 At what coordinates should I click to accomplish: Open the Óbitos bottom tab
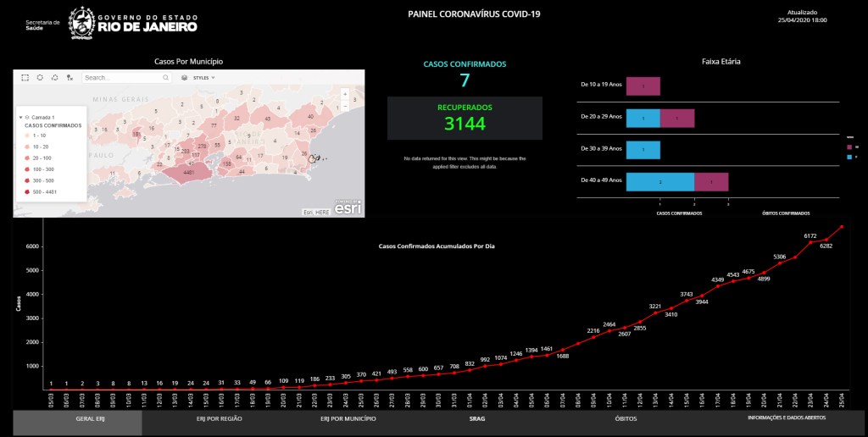626,418
